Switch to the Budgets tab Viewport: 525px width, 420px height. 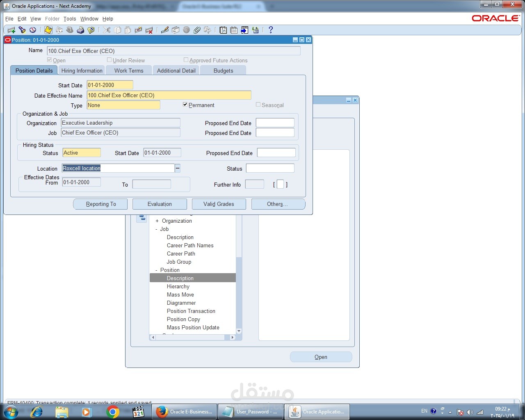point(224,71)
